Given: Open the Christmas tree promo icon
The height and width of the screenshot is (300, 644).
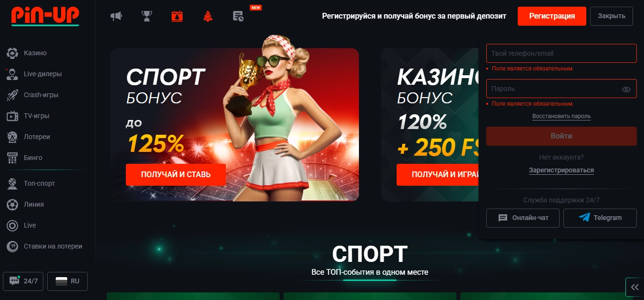Looking at the screenshot, I should point(208,16).
